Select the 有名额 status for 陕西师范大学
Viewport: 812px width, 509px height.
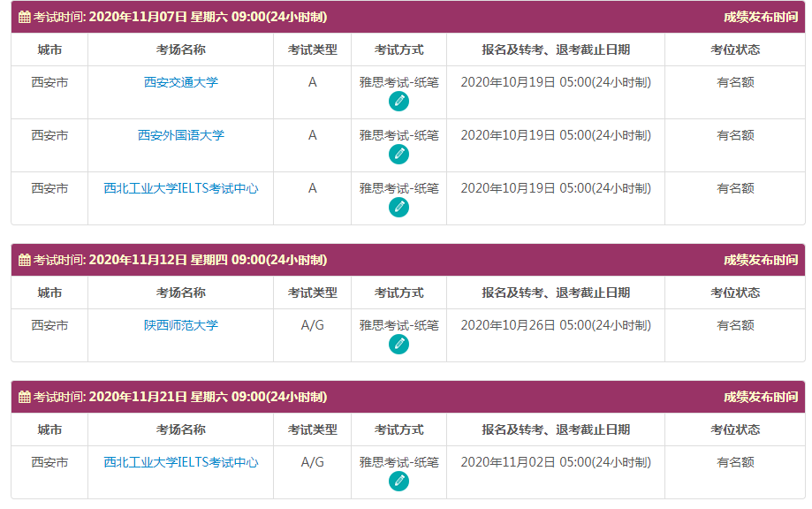(x=735, y=325)
